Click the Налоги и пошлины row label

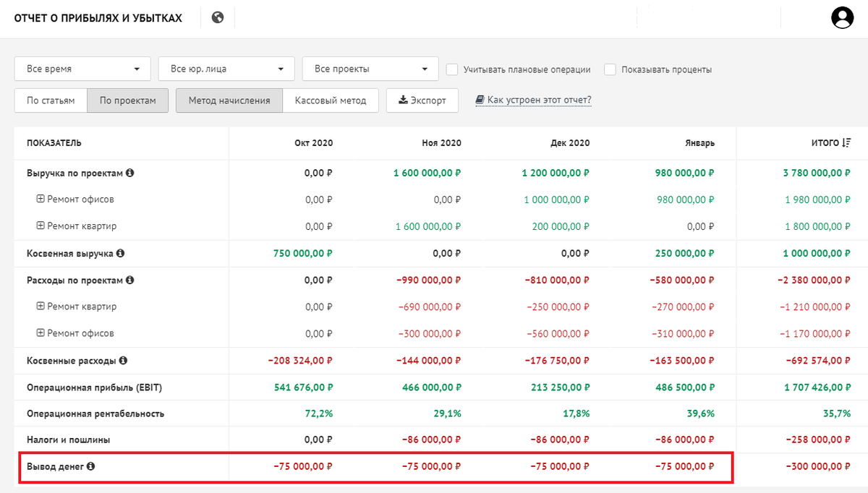(x=69, y=440)
